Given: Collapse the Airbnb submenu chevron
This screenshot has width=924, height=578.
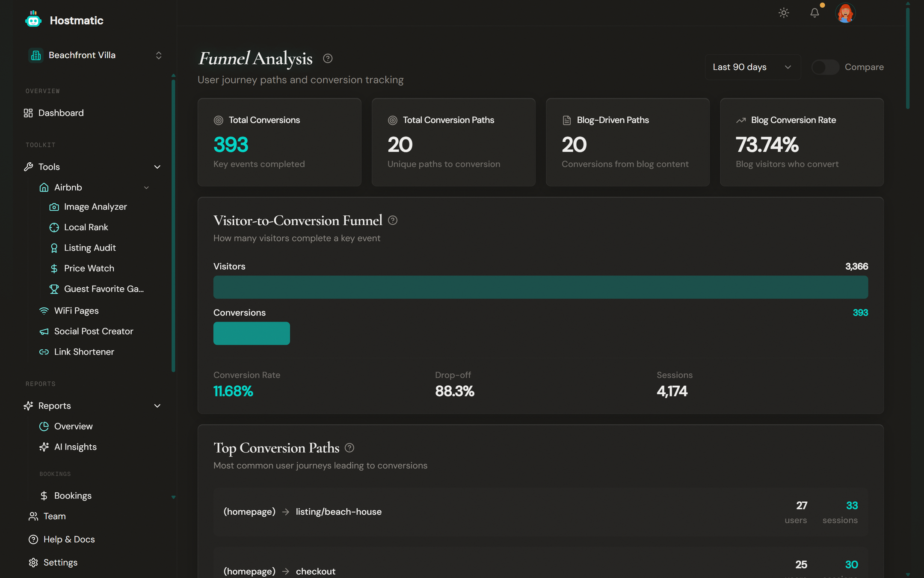Looking at the screenshot, I should click(x=146, y=188).
